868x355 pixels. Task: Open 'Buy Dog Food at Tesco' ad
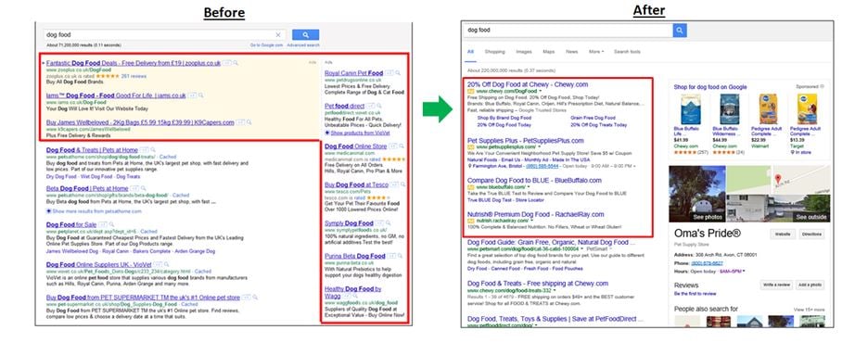[x=356, y=184]
